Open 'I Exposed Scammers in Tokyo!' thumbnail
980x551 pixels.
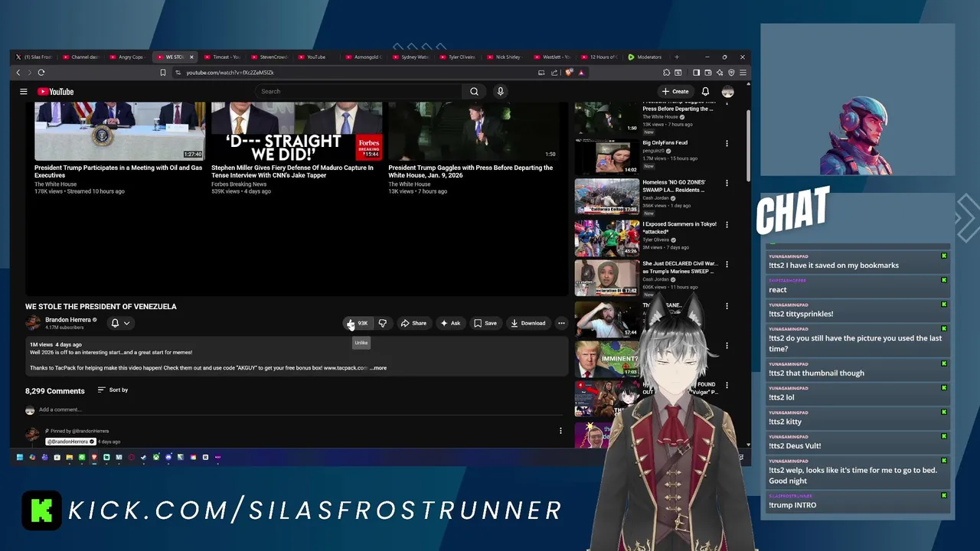pyautogui.click(x=607, y=238)
